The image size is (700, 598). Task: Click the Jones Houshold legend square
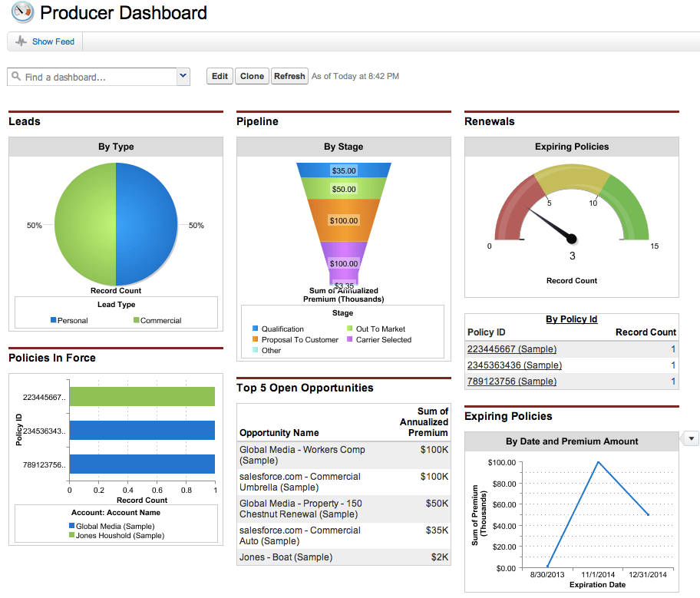[x=71, y=534]
